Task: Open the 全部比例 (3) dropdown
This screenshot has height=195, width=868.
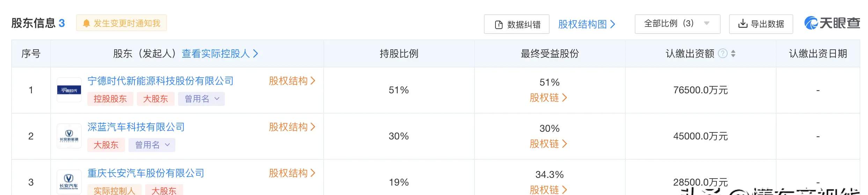Action: coord(677,24)
